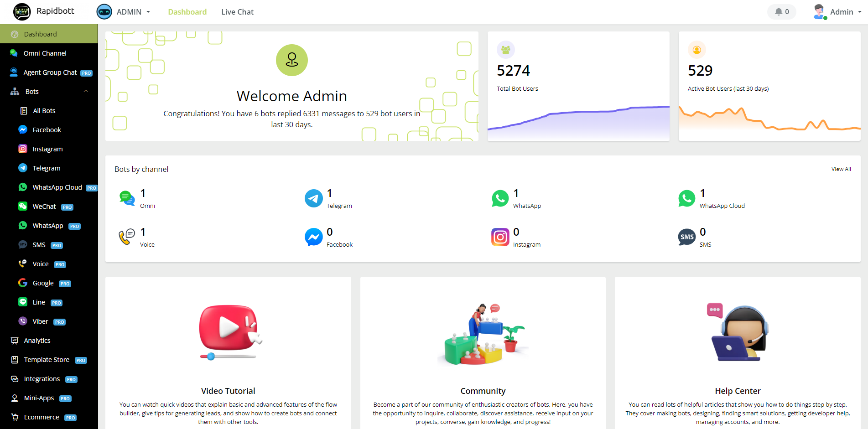Image resolution: width=868 pixels, height=429 pixels.
Task: Open Omni-Channel from the sidebar
Action: point(45,53)
